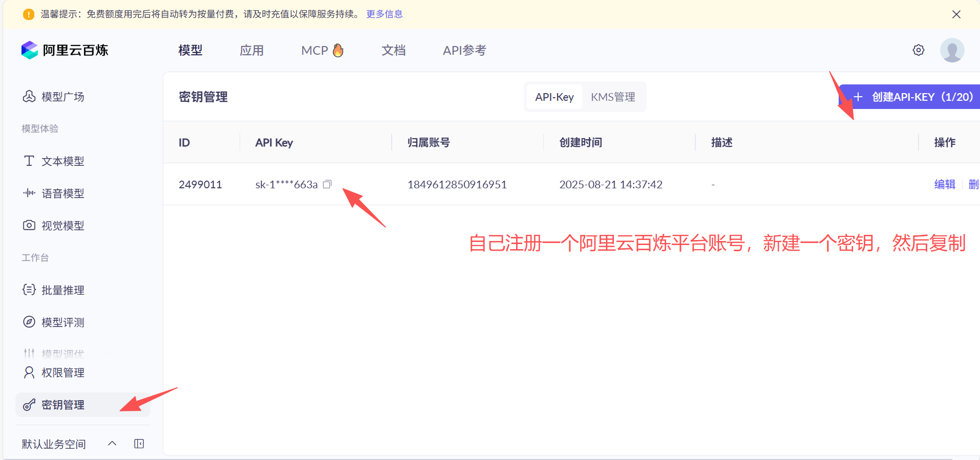Click 编辑 link for key 2499011
This screenshot has width=980, height=460.
pyautogui.click(x=945, y=184)
